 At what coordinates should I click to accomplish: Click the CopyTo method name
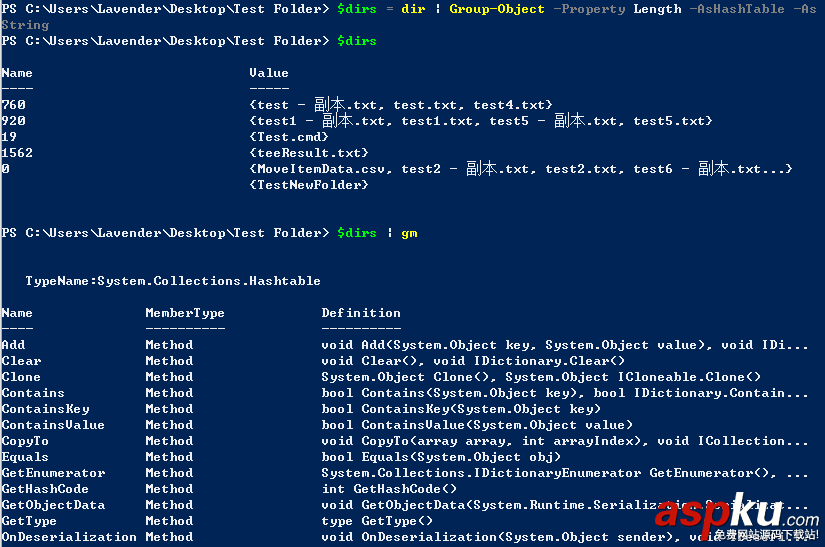26,441
